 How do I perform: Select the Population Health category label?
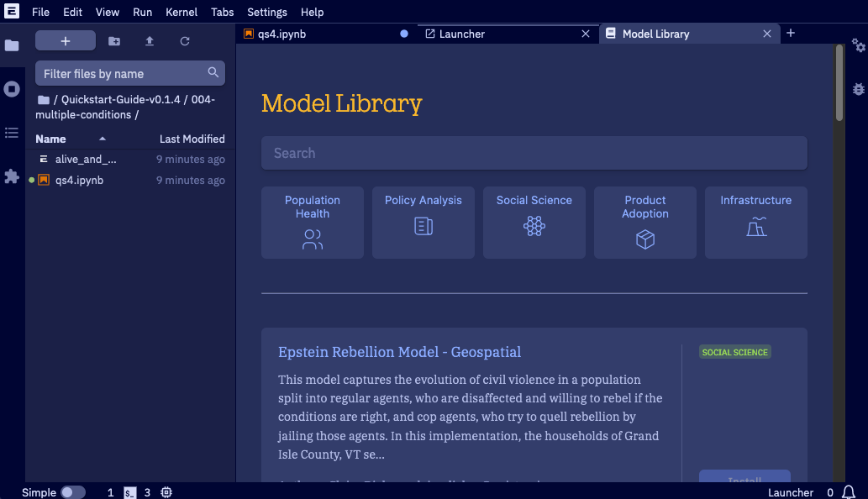(x=313, y=207)
